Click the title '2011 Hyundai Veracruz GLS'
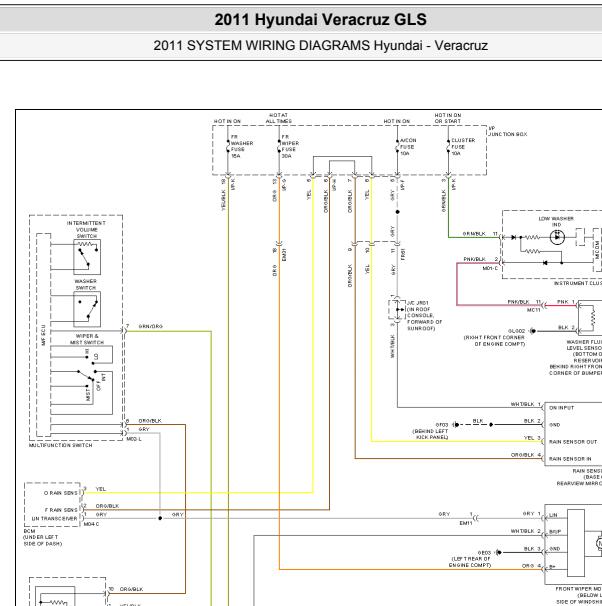Image resolution: width=602 pixels, height=606 pixels. coord(320,19)
